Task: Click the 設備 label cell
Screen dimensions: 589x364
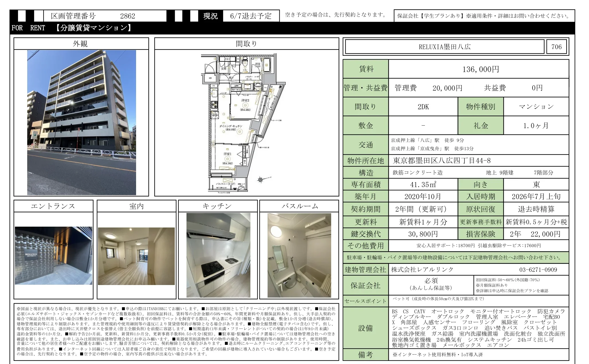Action: (366, 328)
